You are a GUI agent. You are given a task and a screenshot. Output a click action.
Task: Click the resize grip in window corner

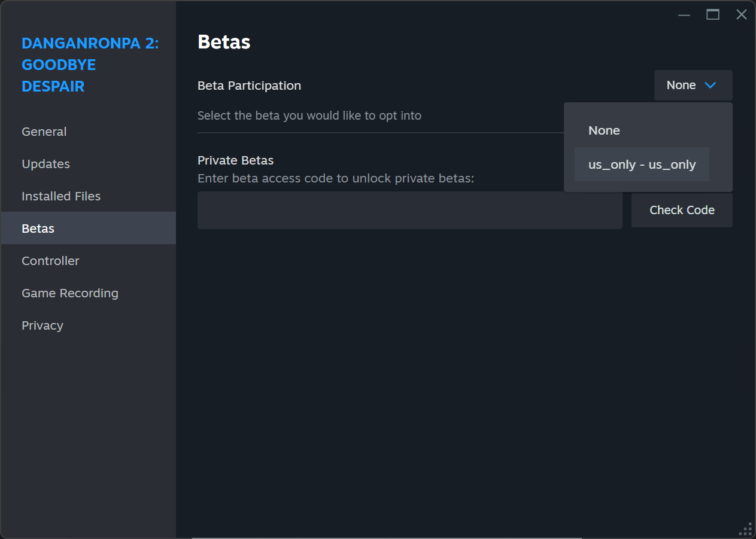746,529
